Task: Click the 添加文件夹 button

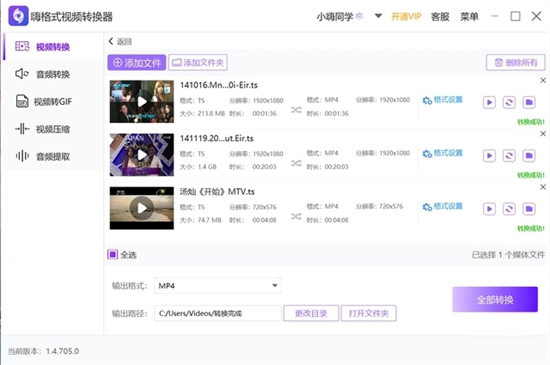Action: click(198, 62)
